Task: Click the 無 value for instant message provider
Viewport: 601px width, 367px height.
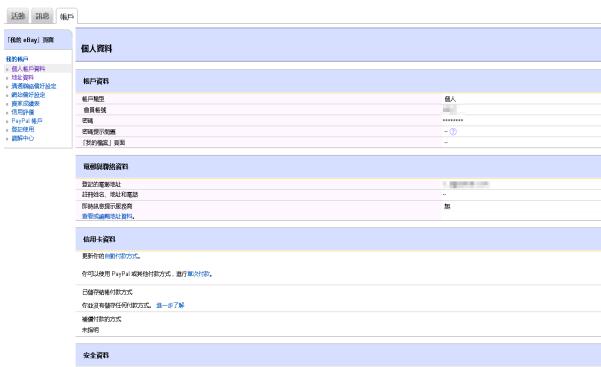Action: click(x=447, y=206)
